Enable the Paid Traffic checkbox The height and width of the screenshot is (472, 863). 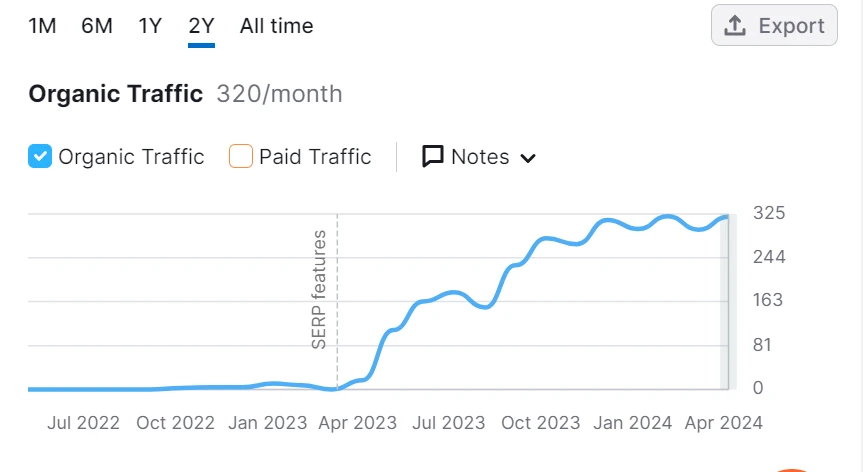point(241,156)
